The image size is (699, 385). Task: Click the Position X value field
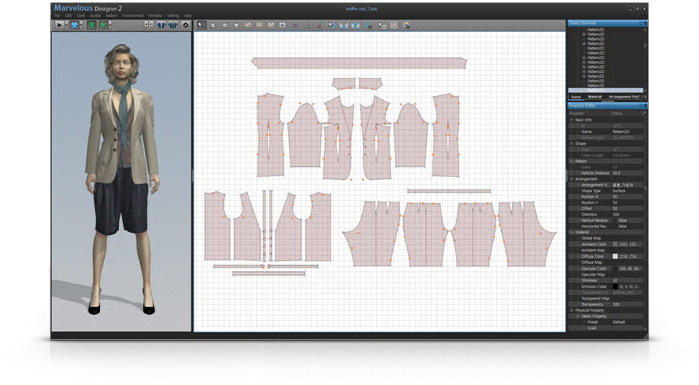(x=627, y=197)
